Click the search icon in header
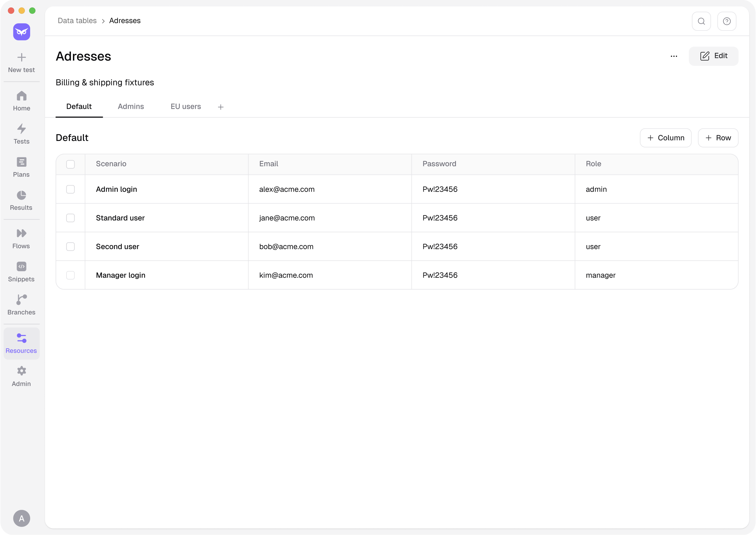The width and height of the screenshot is (756, 535). (701, 21)
